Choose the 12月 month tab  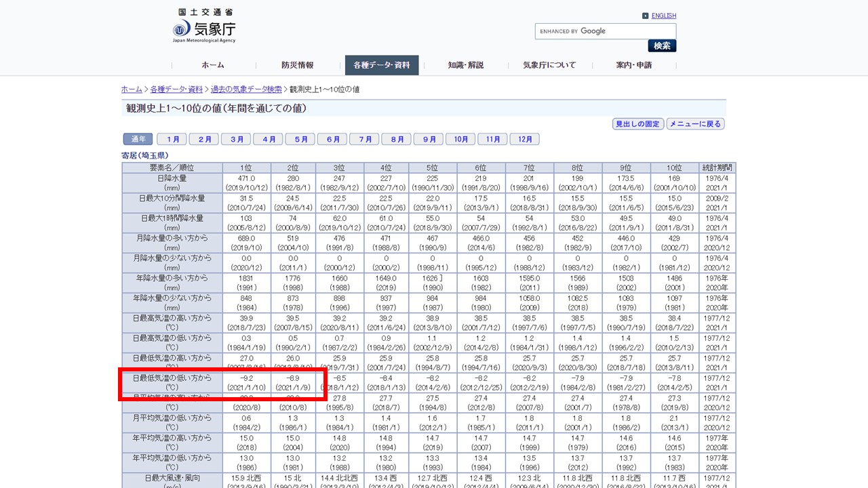pyautogui.click(x=525, y=139)
